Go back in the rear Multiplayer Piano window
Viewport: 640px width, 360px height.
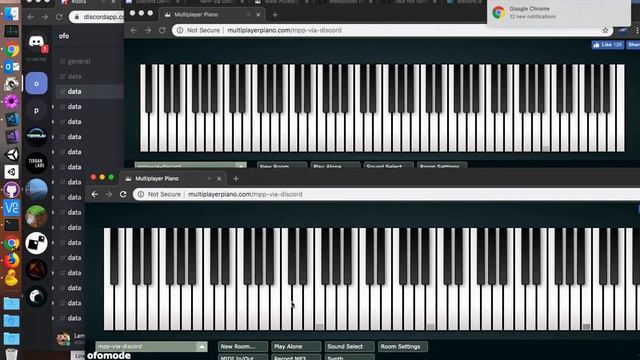[134, 30]
